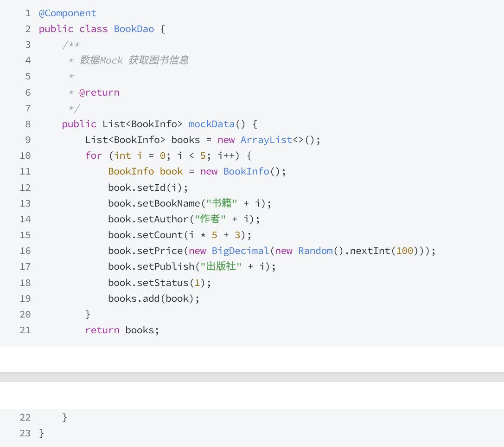Click book.setId(i) statement

click(x=148, y=188)
